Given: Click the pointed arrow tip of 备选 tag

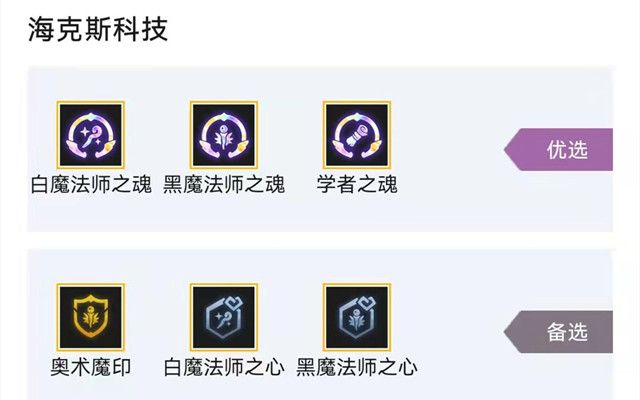Looking at the screenshot, I should (510, 332).
